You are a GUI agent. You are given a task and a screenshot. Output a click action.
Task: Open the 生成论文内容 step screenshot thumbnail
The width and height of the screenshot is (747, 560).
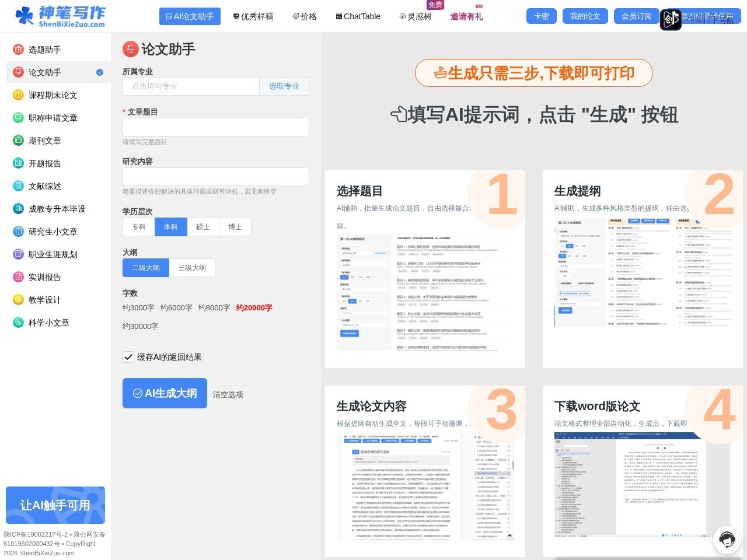tap(425, 487)
